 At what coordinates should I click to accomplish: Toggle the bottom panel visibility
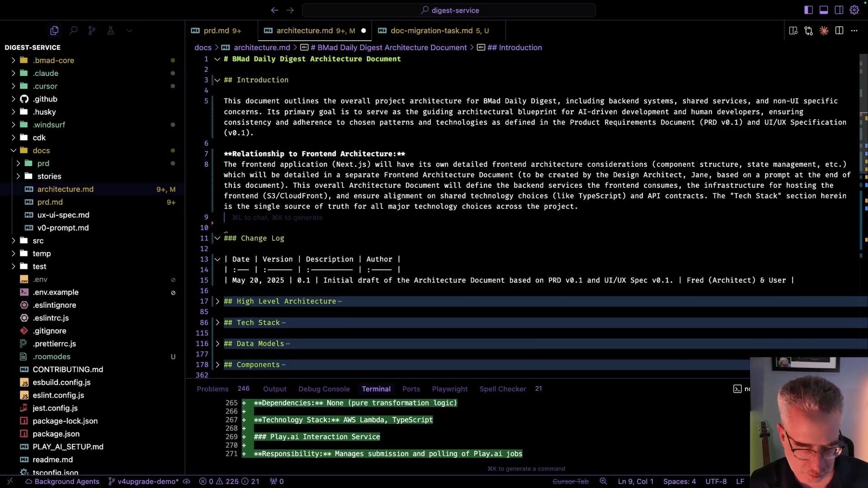824,10
